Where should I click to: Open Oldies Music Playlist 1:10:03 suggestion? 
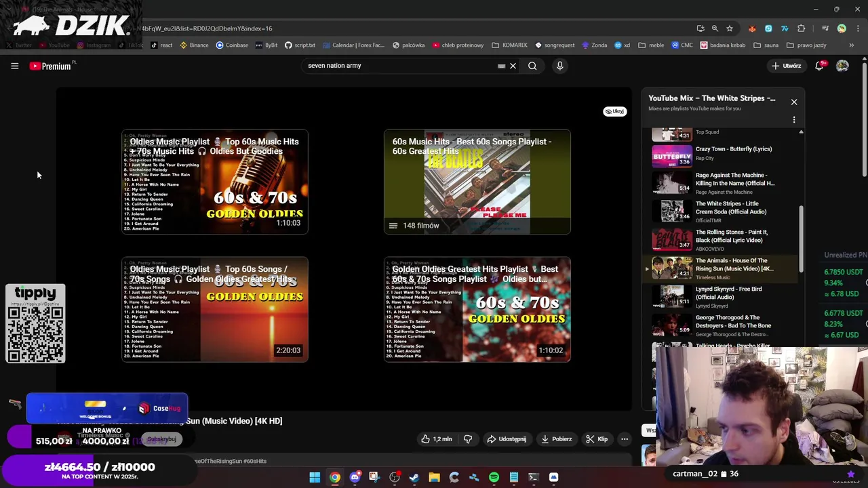pyautogui.click(x=215, y=182)
